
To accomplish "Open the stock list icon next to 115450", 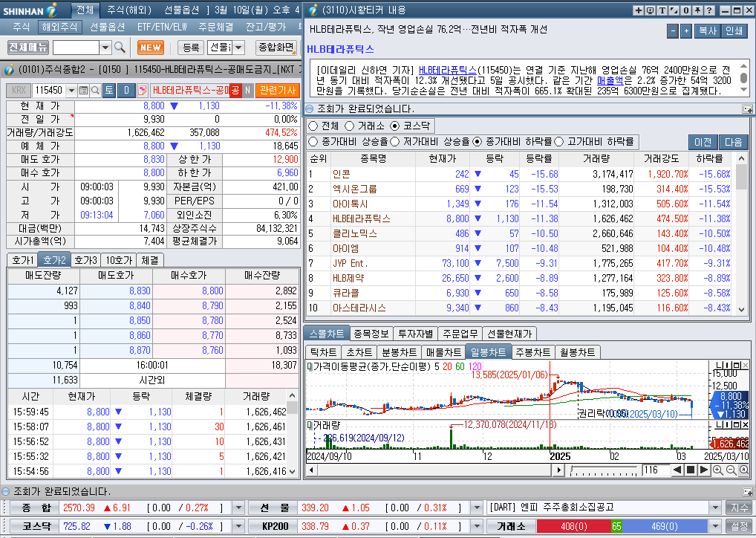I will [83, 90].
